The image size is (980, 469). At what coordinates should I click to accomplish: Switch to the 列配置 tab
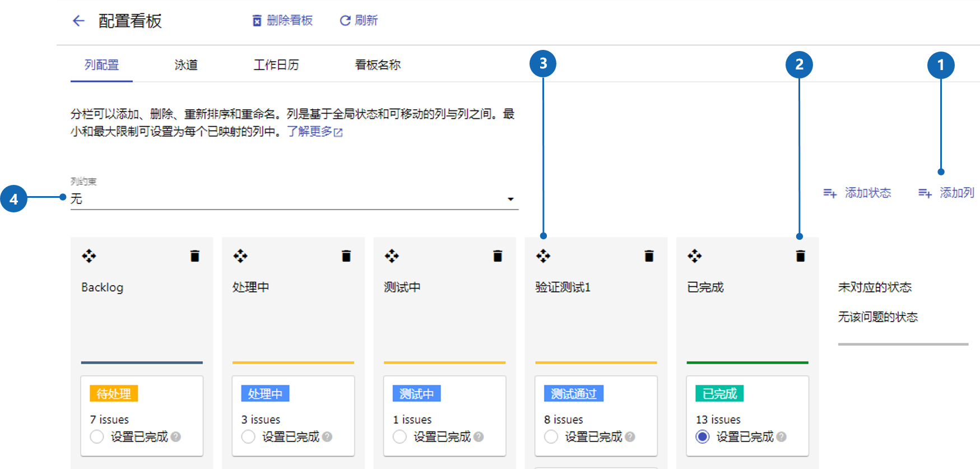point(101,65)
